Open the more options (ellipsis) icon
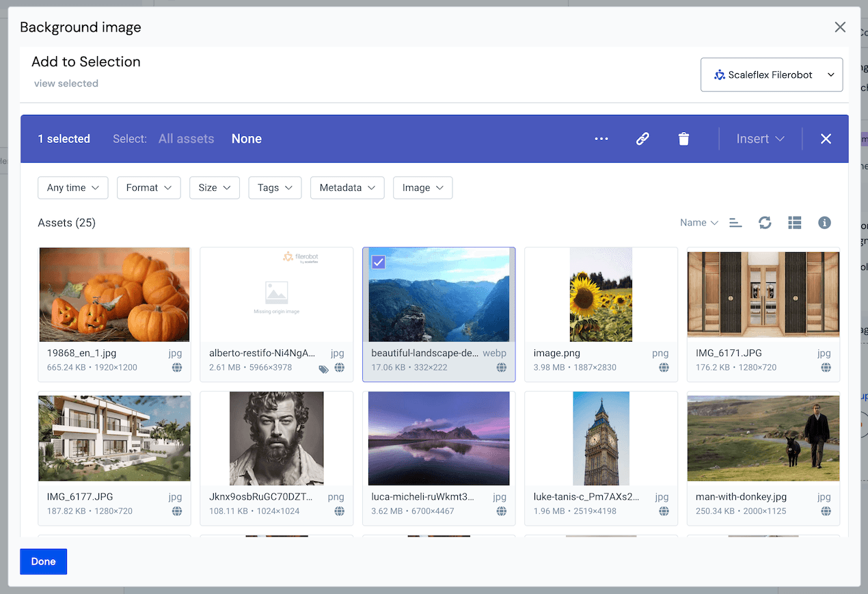 [x=601, y=139]
